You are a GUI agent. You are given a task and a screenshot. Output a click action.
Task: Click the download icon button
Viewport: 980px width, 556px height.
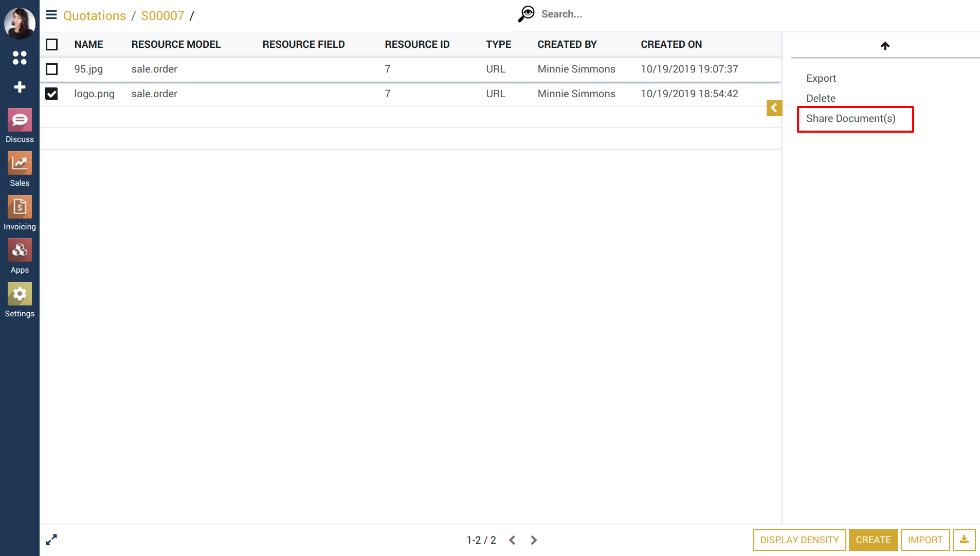(964, 540)
